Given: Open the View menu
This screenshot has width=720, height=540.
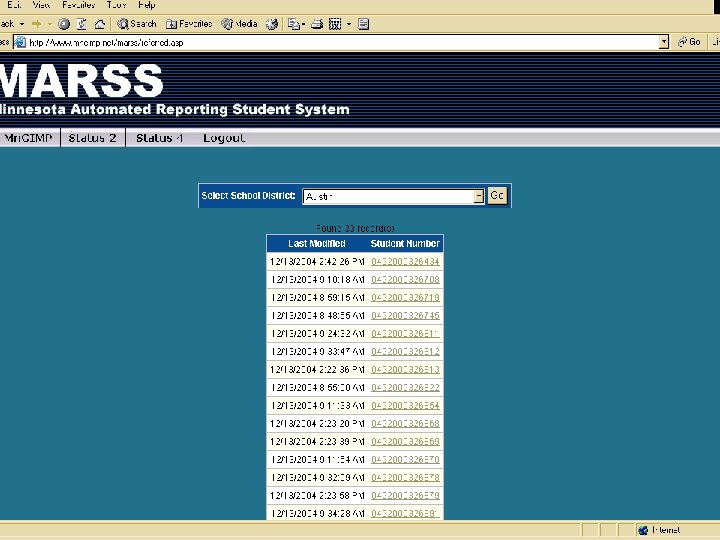Looking at the screenshot, I should (x=41, y=5).
